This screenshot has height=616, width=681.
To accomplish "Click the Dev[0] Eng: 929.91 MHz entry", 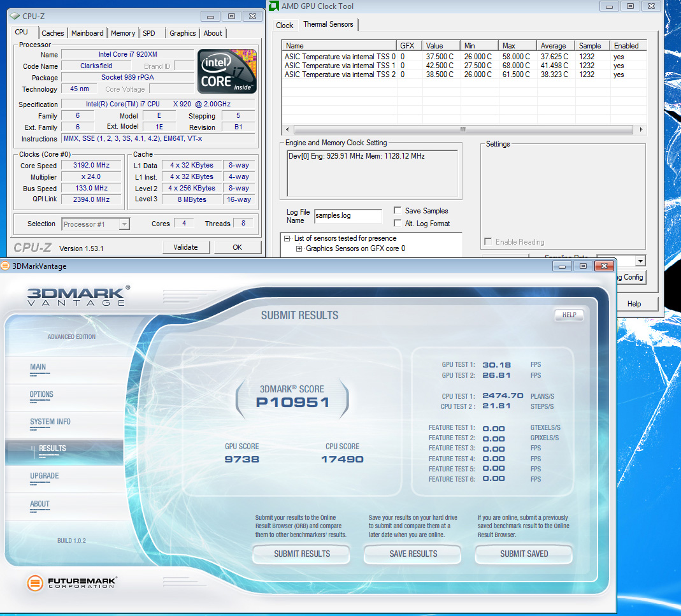I will coord(357,156).
